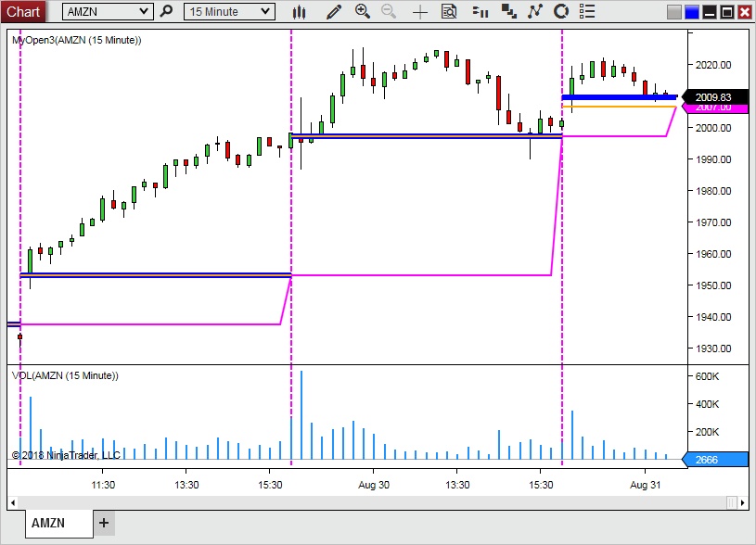Click the blue interval link button

click(x=691, y=12)
